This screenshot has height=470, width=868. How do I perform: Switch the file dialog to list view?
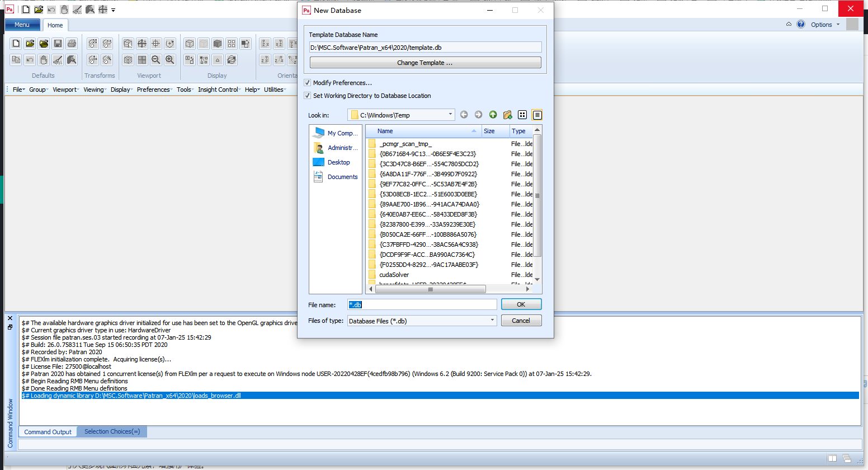click(522, 115)
